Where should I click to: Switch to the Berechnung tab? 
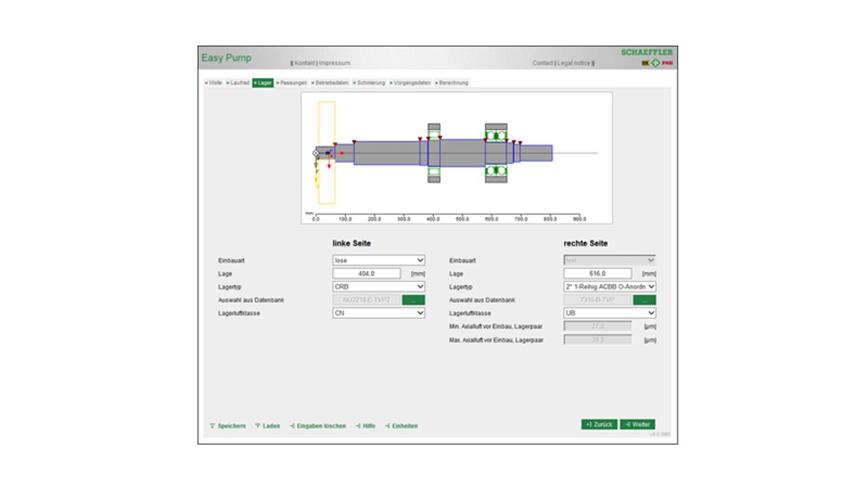point(452,83)
